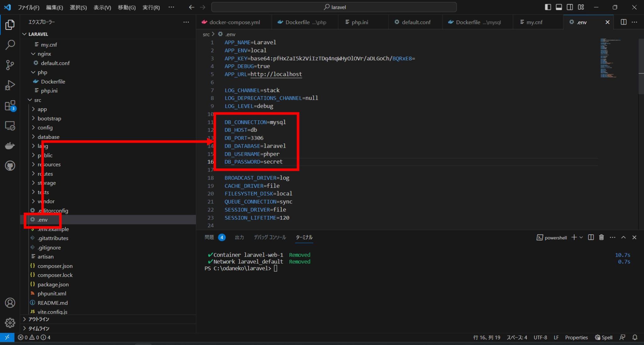Open the 表示 menu
This screenshot has height=345, width=644.
(102, 7)
